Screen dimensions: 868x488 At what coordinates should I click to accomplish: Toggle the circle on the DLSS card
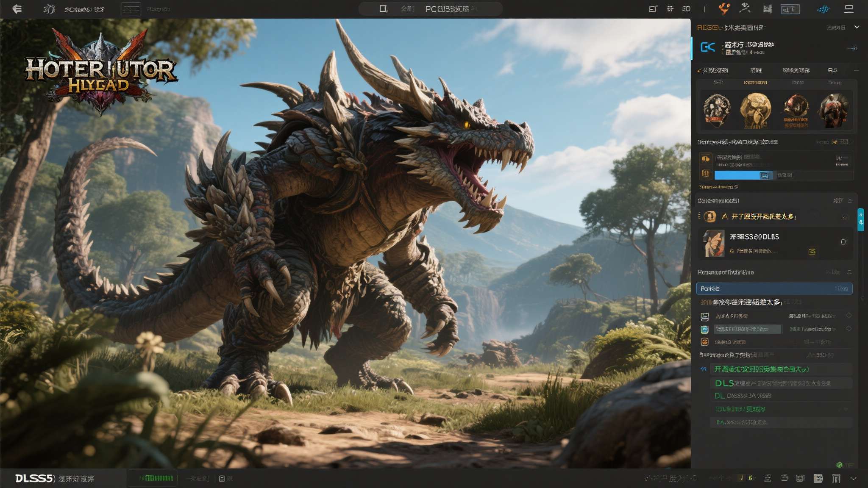click(x=843, y=242)
